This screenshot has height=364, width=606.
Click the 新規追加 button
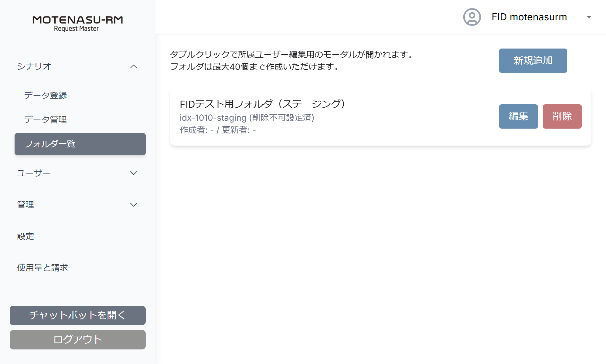[533, 61]
